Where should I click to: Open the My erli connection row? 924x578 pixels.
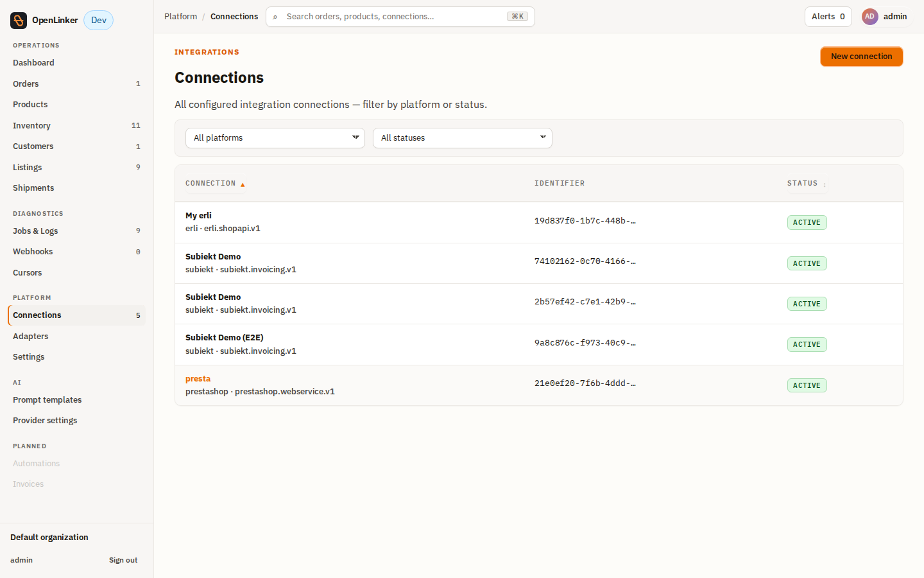(539, 222)
